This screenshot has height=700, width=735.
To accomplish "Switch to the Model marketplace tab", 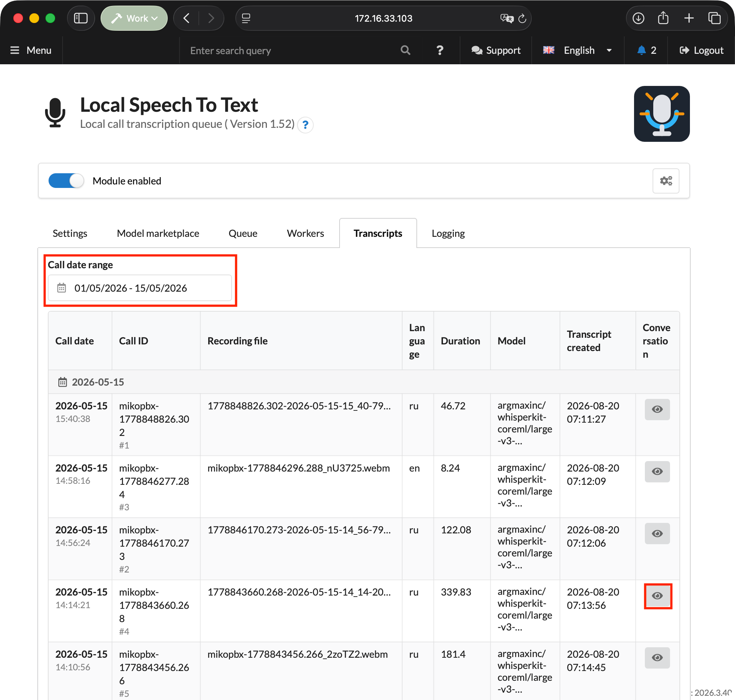I will click(x=158, y=233).
